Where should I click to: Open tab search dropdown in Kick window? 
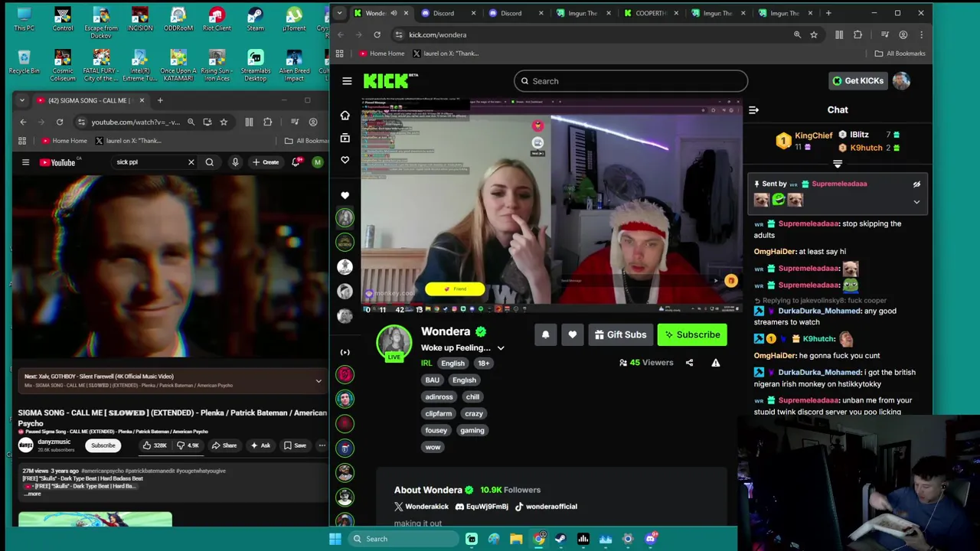pyautogui.click(x=341, y=13)
